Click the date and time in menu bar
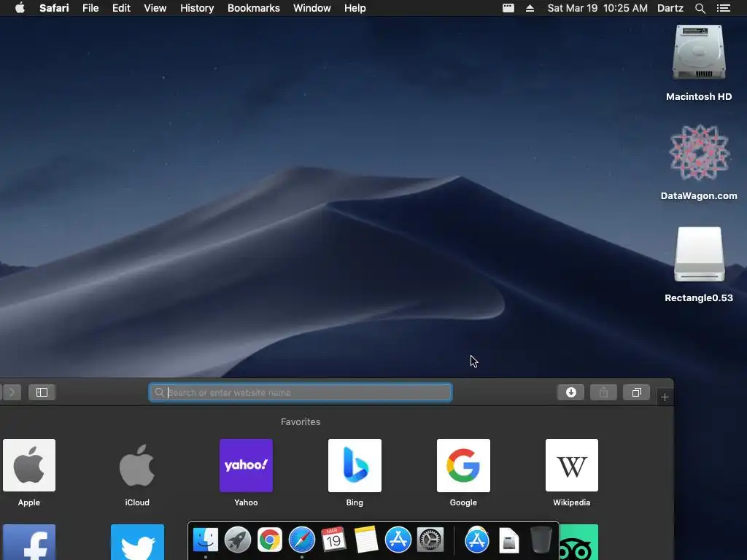This screenshot has width=747, height=560. coord(597,8)
